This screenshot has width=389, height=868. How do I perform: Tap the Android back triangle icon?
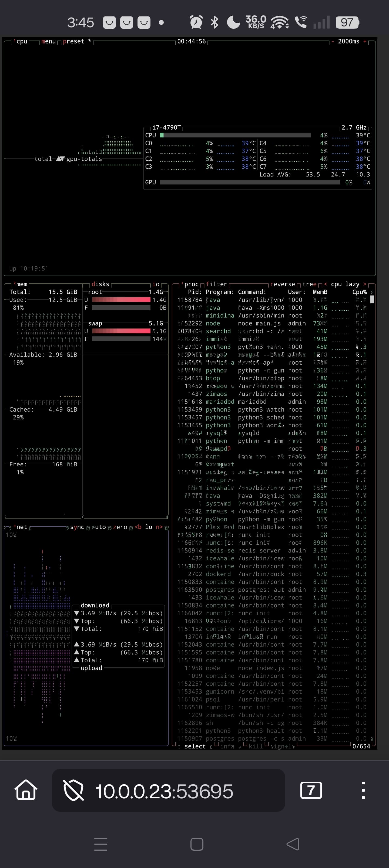point(293,844)
